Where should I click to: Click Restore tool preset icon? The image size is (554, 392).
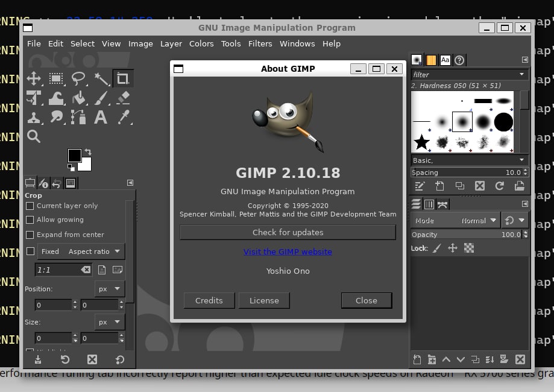65,360
